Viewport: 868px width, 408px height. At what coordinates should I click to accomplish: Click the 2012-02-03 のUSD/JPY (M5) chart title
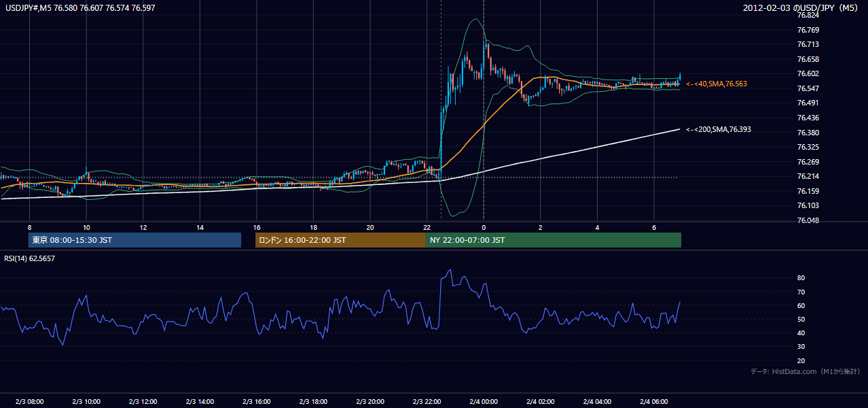click(801, 7)
